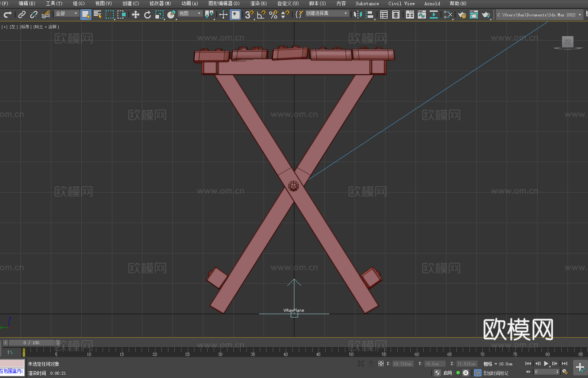Open the 动画(A) menu
This screenshot has height=378, width=588.
190,3
